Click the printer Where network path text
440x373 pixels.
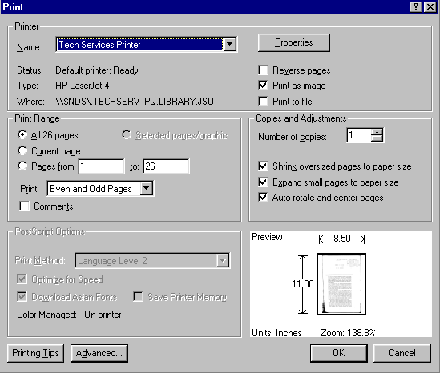[134, 101]
